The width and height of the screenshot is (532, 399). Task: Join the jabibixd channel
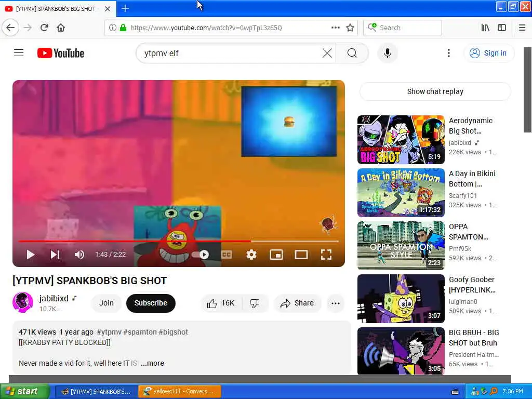click(106, 303)
